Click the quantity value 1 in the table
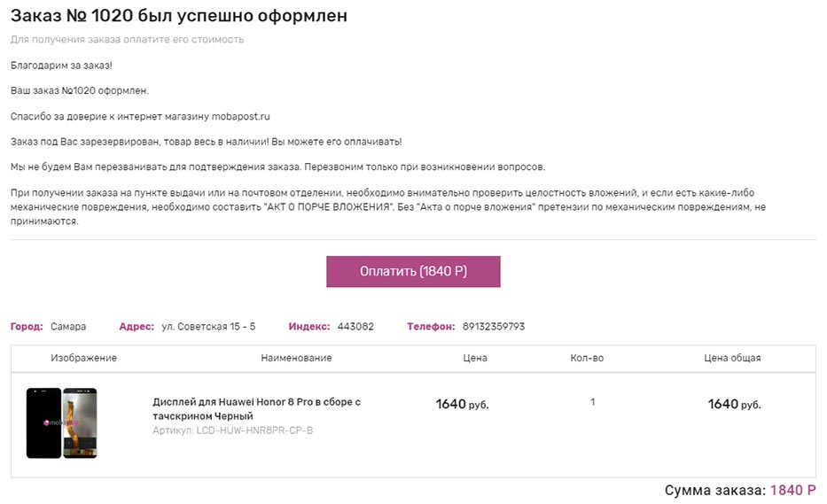 pos(592,402)
